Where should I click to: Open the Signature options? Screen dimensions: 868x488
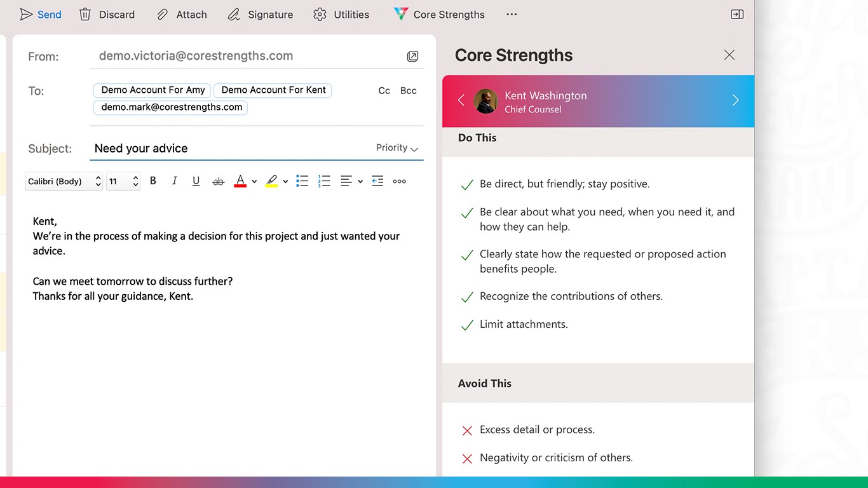(x=261, y=15)
